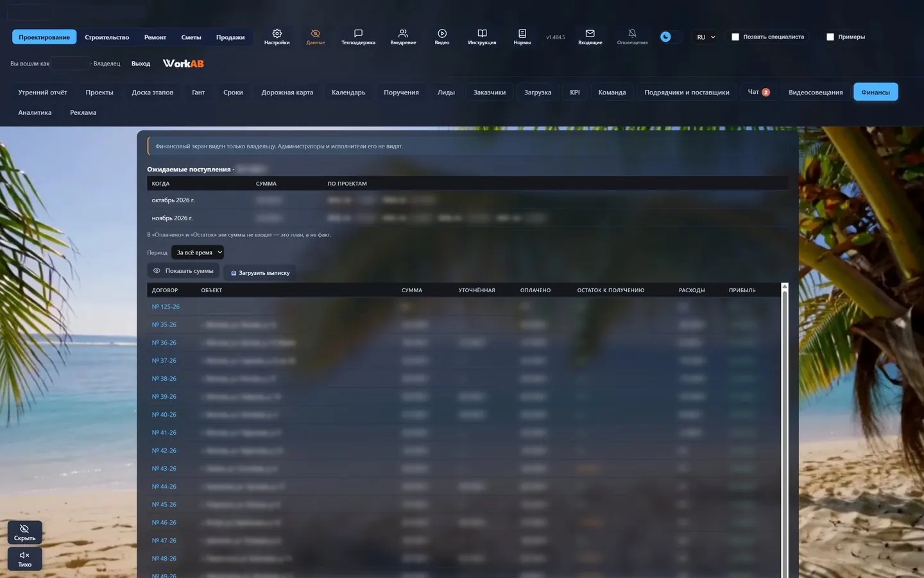This screenshot has width=924, height=578.
Task: Click the Загрузить выписку button
Action: pyautogui.click(x=260, y=273)
